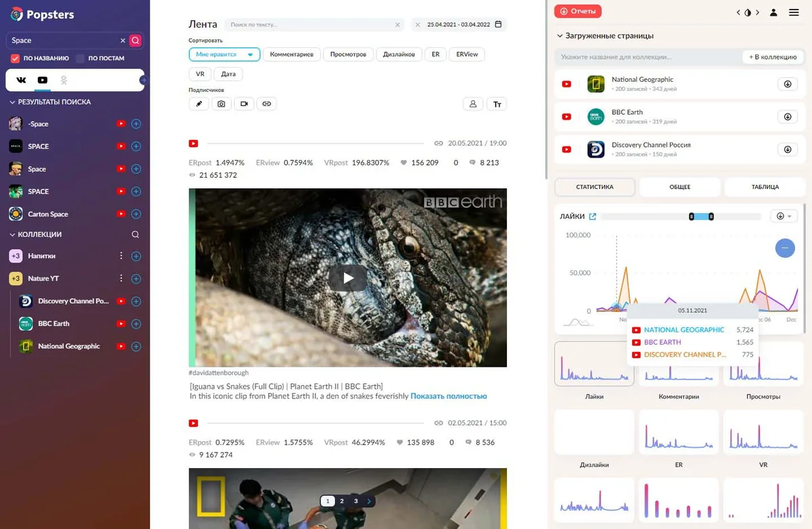Screen dimensions: 812x529
Task: Toggle the dark/light theme switcher
Action: click(748, 12)
